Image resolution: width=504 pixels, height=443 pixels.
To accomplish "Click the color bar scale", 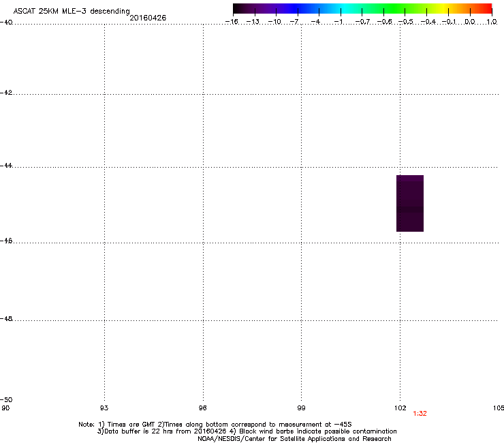I will pyautogui.click(x=362, y=9).
